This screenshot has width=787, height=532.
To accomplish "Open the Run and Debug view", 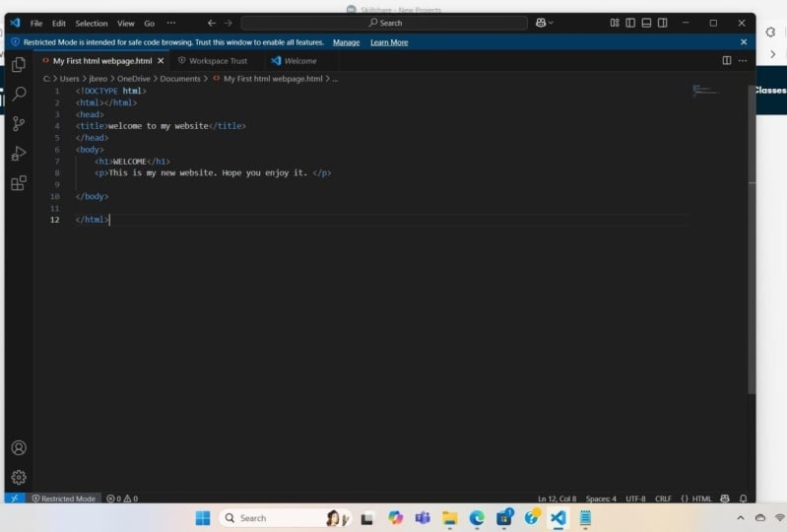I will tap(19, 153).
